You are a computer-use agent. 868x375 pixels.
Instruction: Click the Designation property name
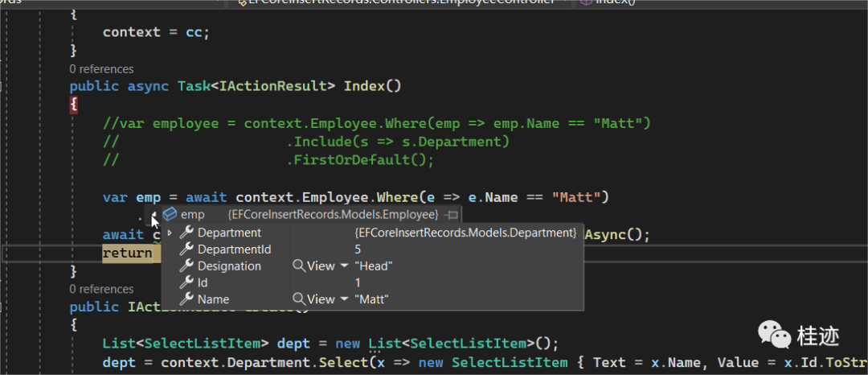(x=229, y=266)
